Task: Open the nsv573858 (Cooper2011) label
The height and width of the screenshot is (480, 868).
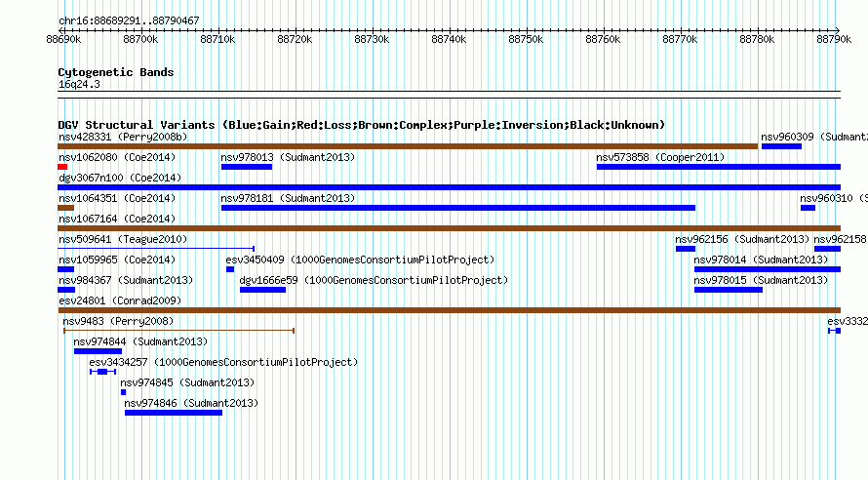Action: pyautogui.click(x=660, y=157)
